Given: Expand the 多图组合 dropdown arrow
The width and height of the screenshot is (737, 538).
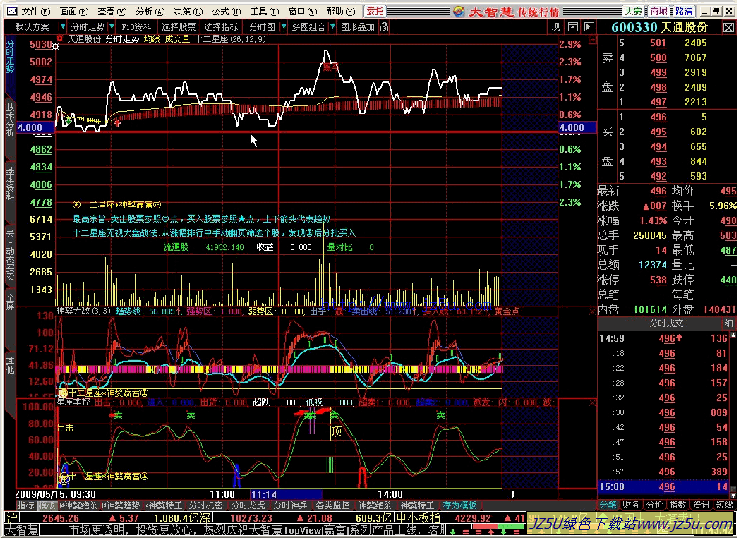Looking at the screenshot, I should point(333,27).
